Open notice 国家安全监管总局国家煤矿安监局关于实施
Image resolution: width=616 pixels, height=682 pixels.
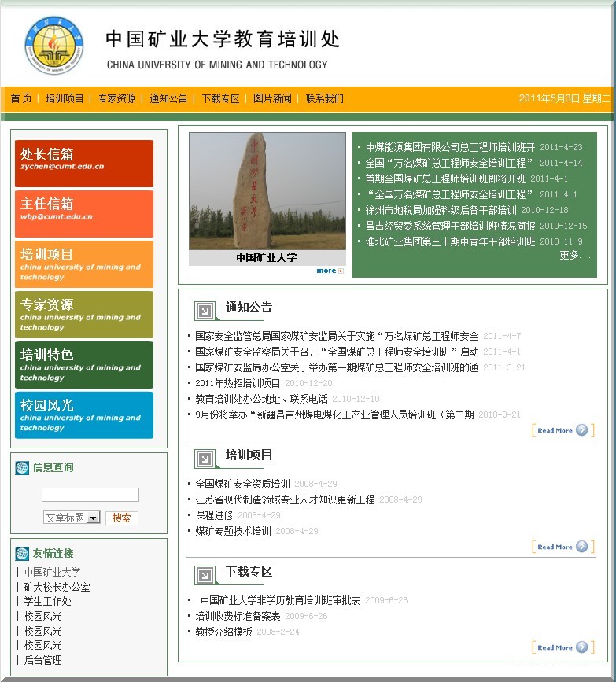tap(337, 336)
